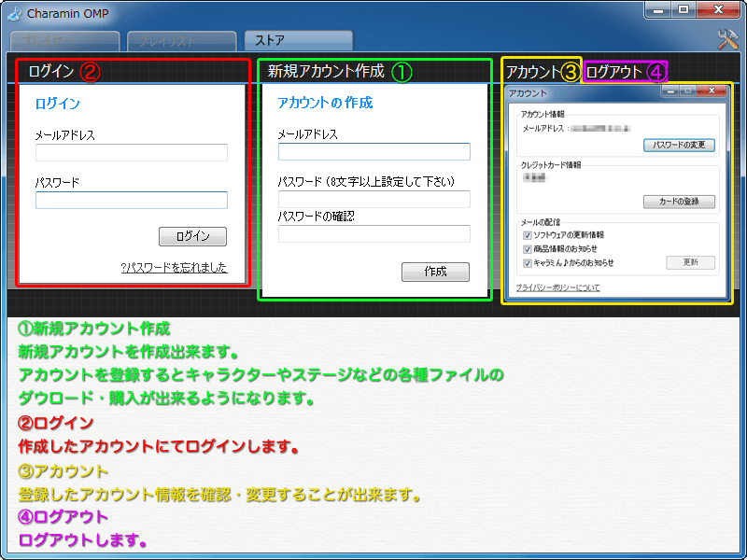Switch to the プレイヤー tab
Screen dimensions: 747x560
[x=64, y=41]
